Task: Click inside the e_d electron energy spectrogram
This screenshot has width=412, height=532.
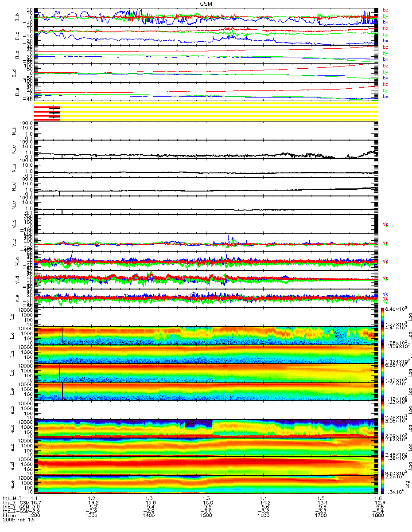Action: [x=206, y=465]
